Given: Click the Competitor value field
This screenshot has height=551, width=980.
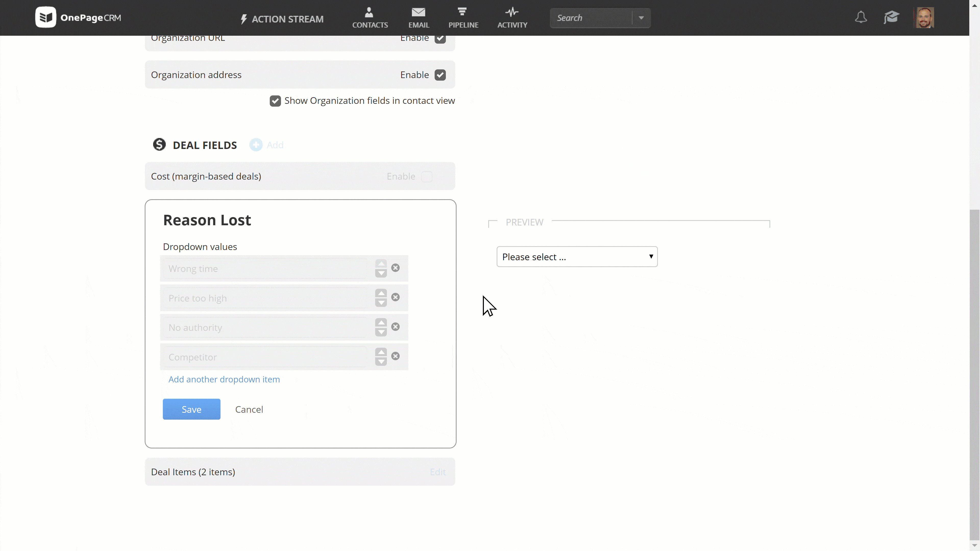Looking at the screenshot, I should [265, 357].
